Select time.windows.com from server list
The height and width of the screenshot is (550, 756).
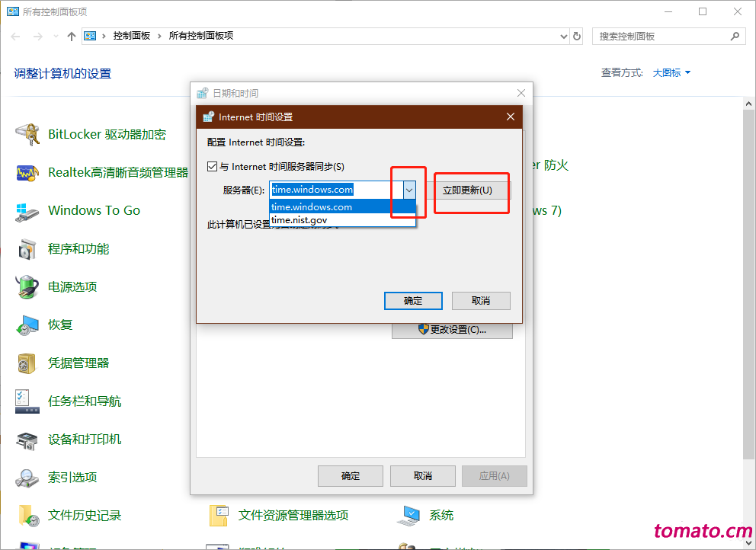coord(342,206)
